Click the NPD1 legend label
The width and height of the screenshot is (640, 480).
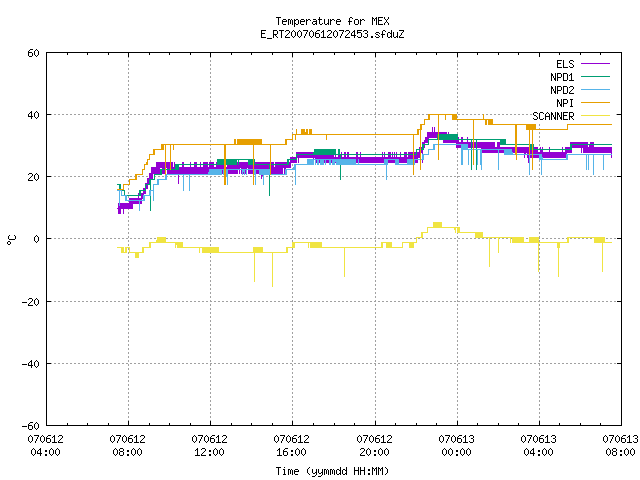click(562, 77)
